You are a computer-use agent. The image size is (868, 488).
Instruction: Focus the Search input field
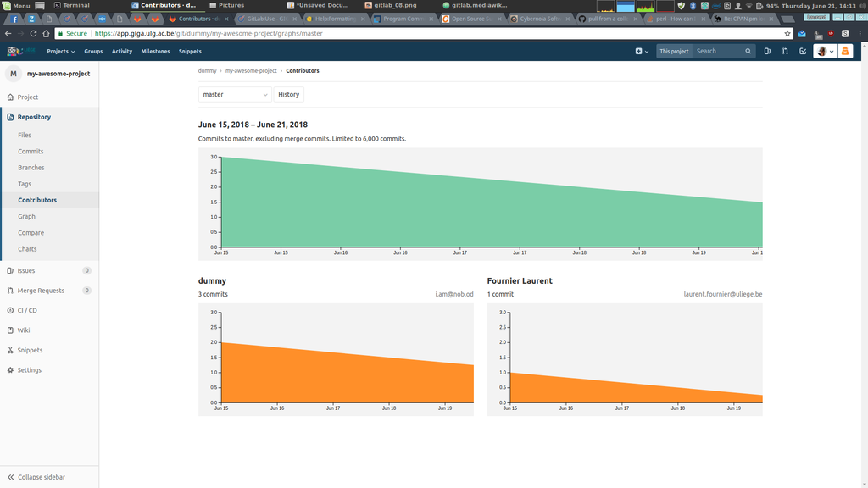click(x=718, y=51)
